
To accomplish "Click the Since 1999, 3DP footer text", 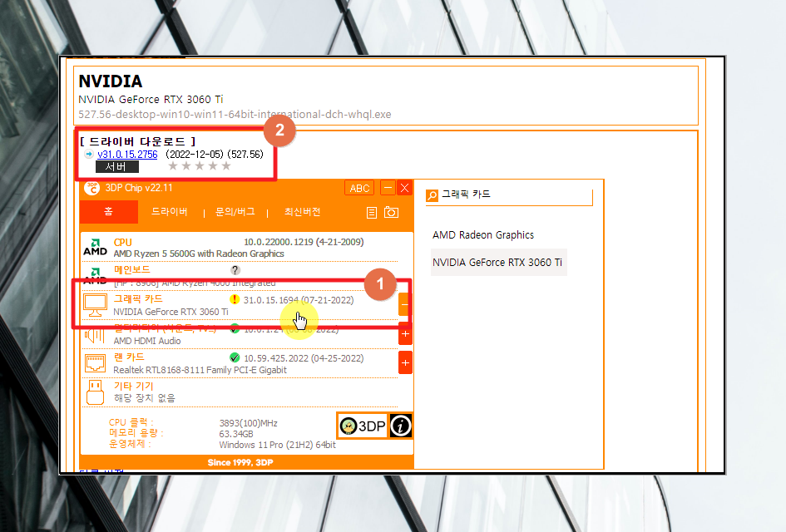I will tap(240, 462).
